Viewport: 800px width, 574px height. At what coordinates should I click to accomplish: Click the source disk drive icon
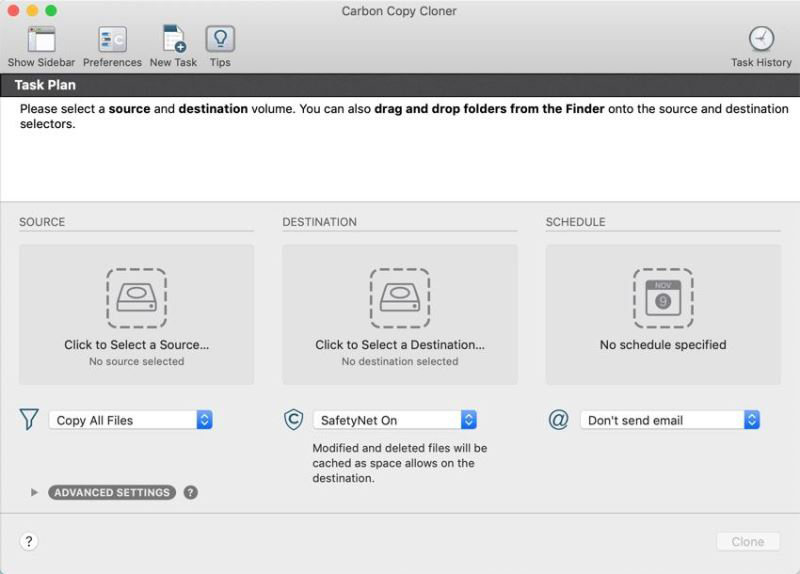pyautogui.click(x=137, y=298)
